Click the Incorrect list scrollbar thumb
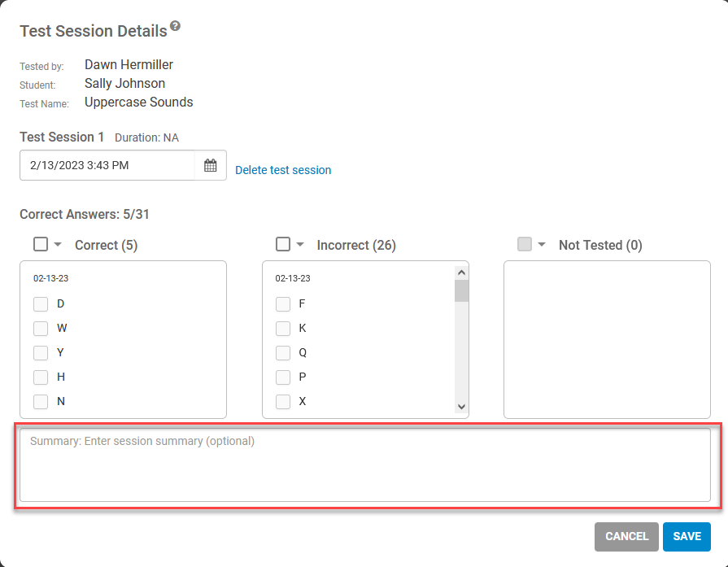 461,290
